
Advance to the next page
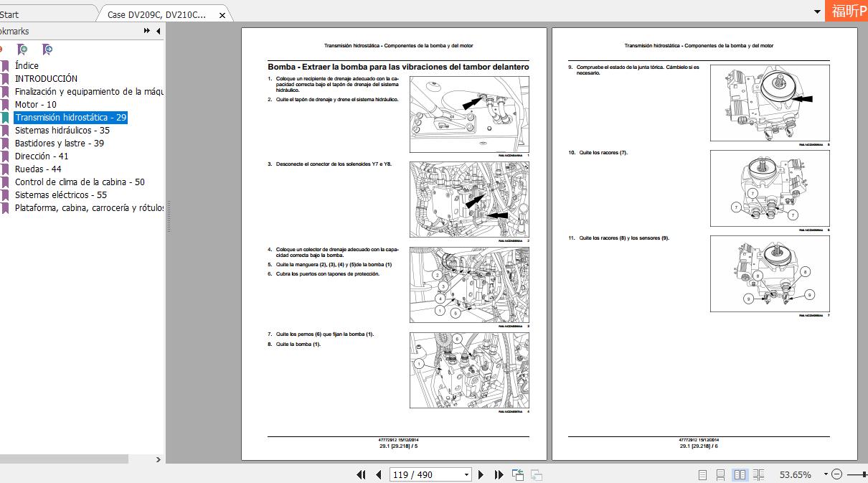tap(481, 474)
